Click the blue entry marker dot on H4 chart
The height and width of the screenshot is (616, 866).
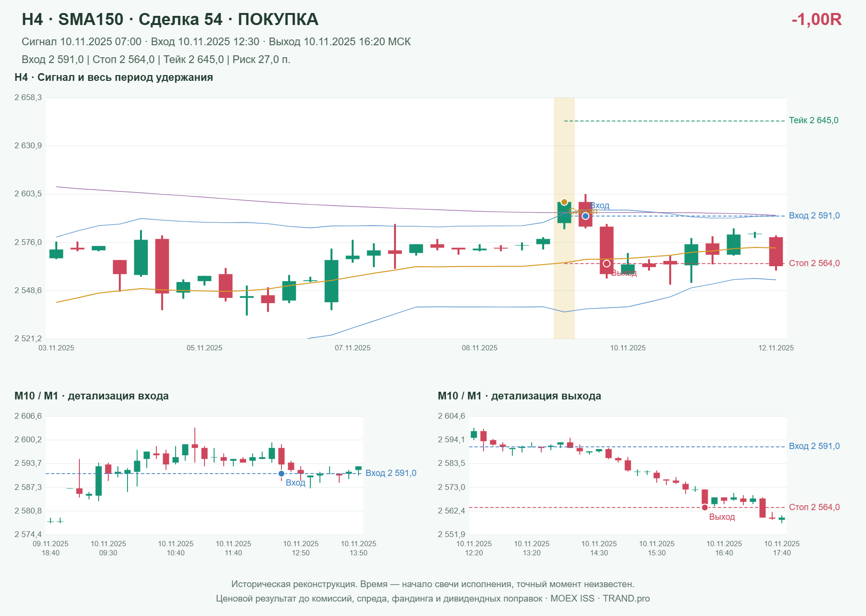pyautogui.click(x=586, y=216)
